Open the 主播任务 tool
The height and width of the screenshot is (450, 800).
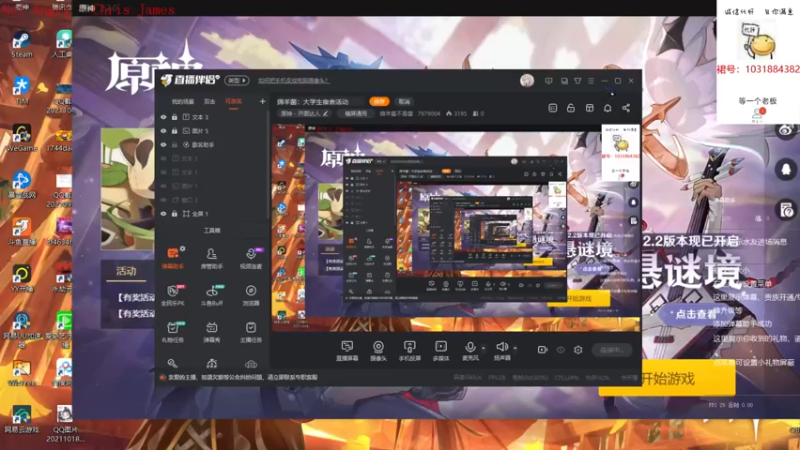coord(251,331)
